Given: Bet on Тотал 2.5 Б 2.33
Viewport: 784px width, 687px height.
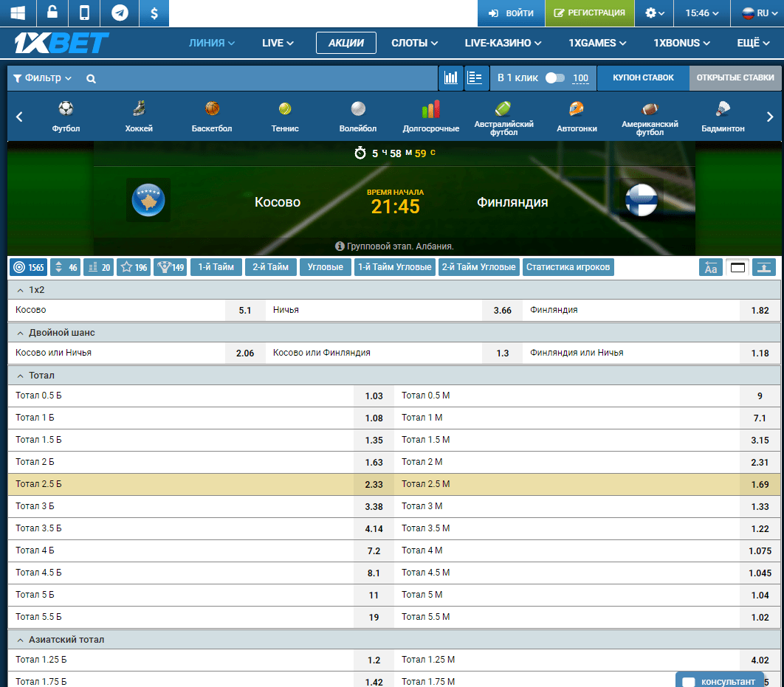Looking at the screenshot, I should [374, 484].
